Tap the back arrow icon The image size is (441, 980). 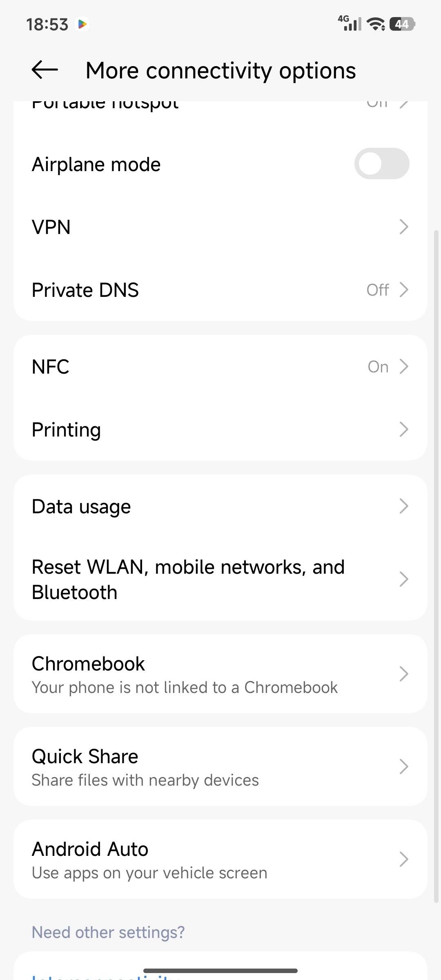pos(45,70)
